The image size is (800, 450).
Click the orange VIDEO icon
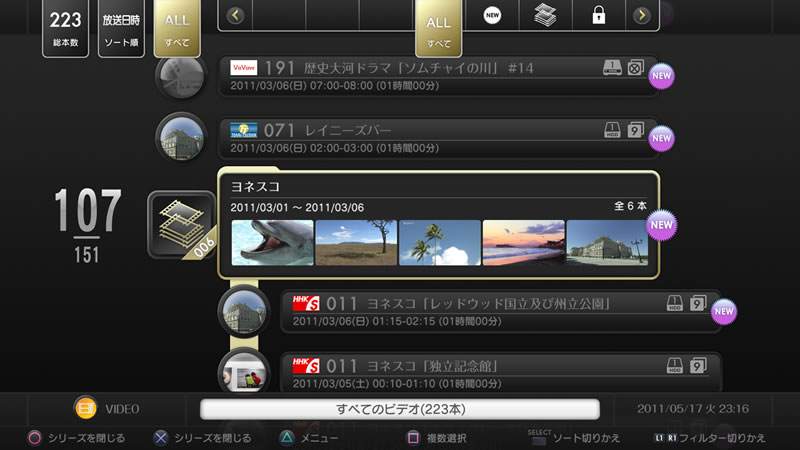pyautogui.click(x=85, y=409)
